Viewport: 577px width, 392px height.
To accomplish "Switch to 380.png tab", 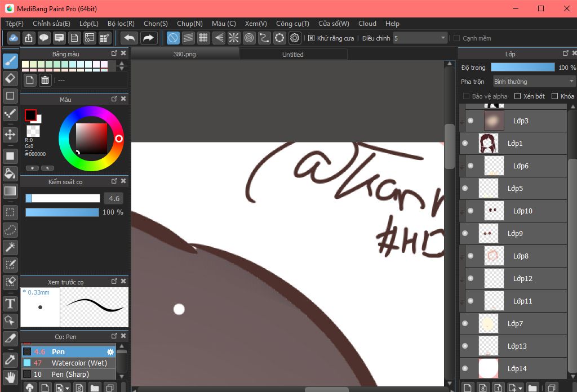I will tap(185, 54).
